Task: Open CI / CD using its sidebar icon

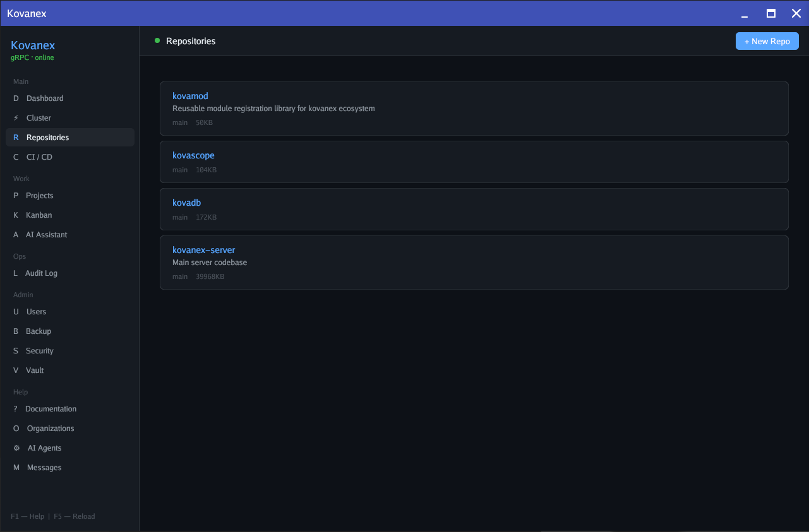Action: 15,157
